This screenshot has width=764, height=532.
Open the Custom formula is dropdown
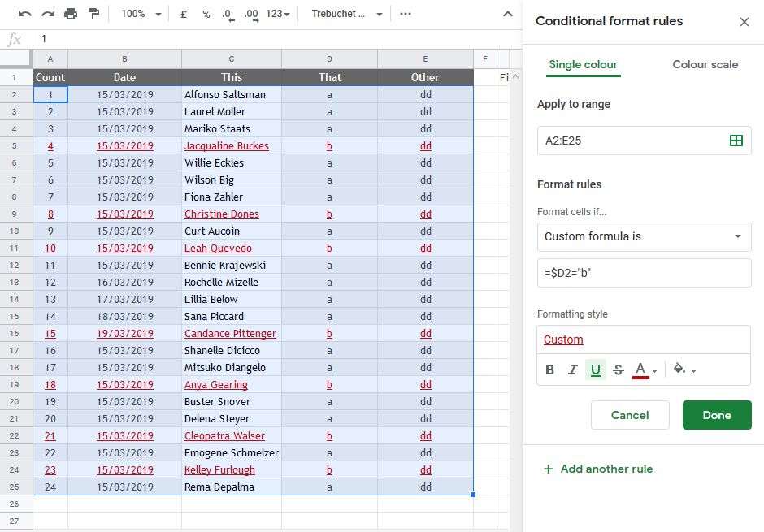644,236
